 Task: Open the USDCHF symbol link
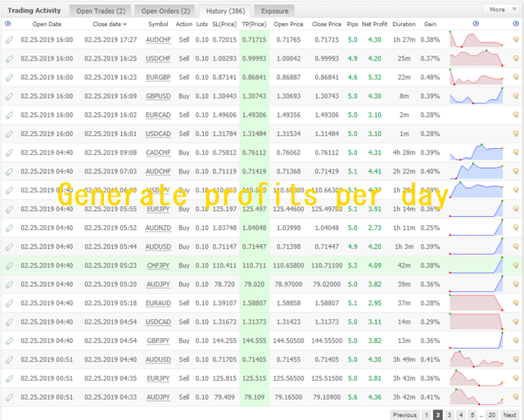pos(158,58)
